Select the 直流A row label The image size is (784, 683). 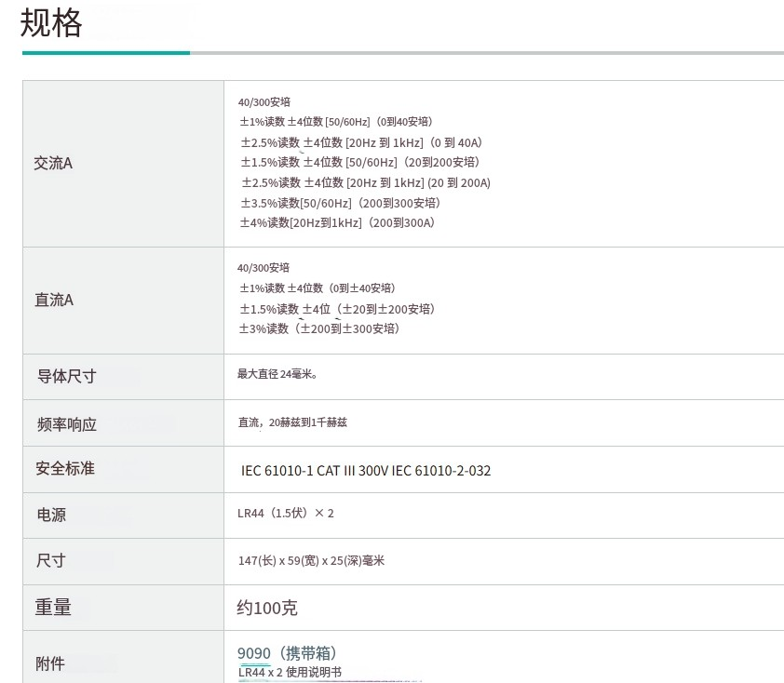54,300
